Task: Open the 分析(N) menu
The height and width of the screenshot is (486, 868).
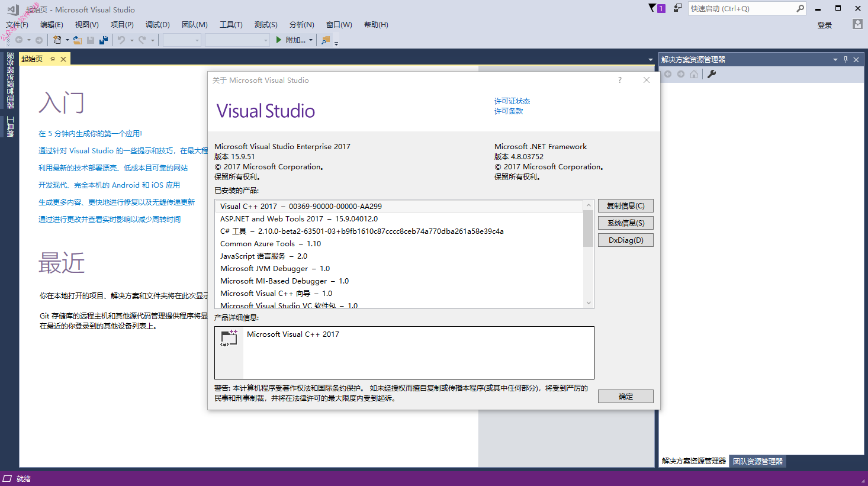Action: [302, 25]
